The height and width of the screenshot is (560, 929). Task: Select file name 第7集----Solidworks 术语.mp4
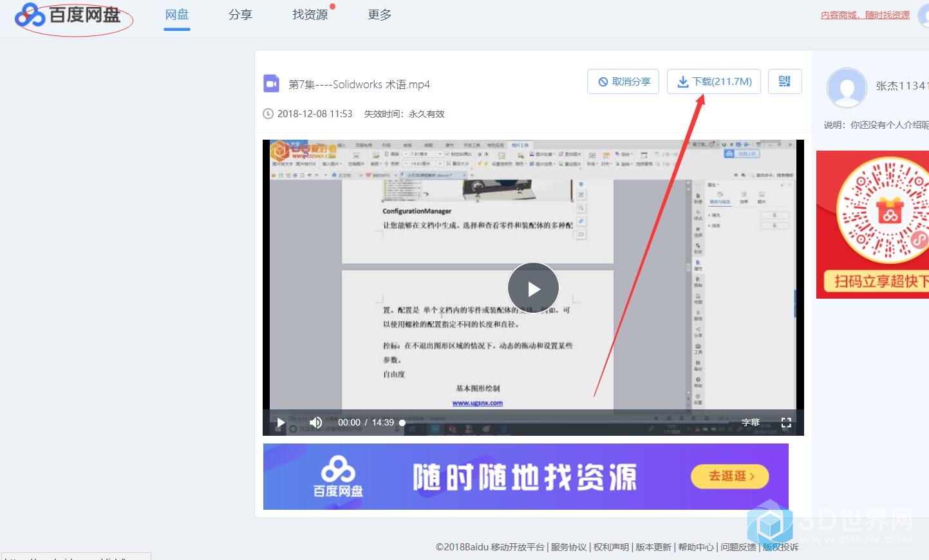pos(359,84)
